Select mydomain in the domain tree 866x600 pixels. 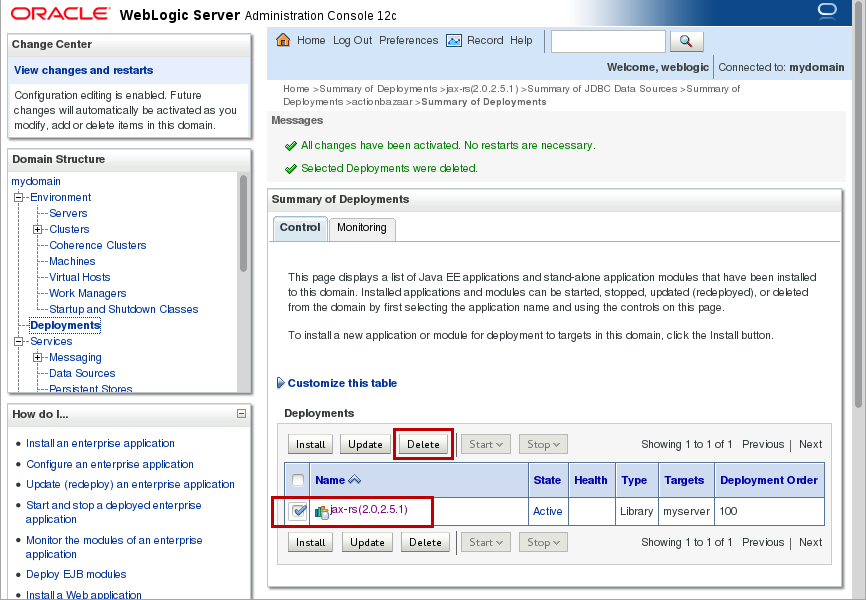point(36,181)
